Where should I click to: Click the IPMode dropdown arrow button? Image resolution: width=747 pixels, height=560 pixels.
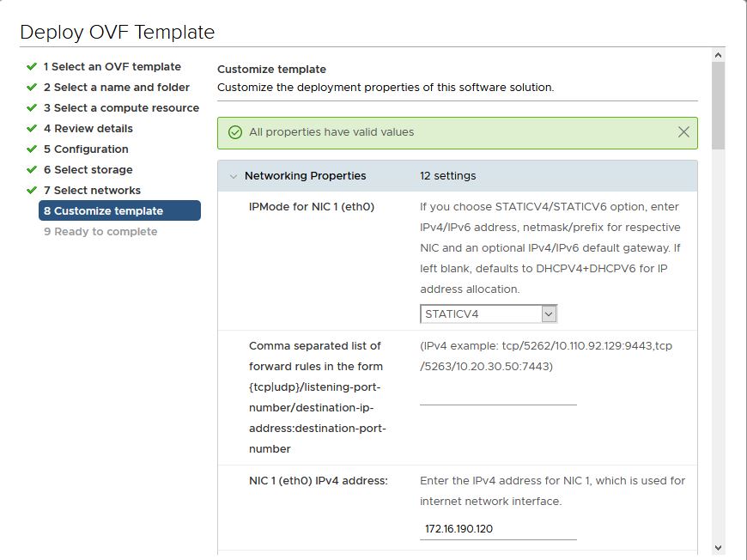tap(549, 313)
